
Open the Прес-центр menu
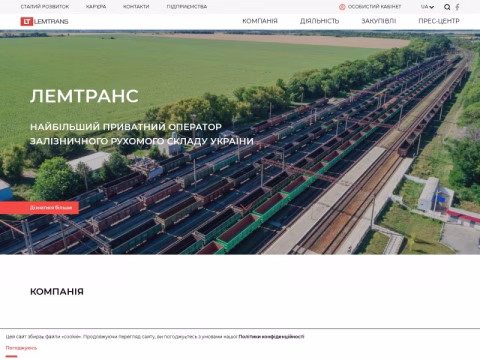[439, 21]
